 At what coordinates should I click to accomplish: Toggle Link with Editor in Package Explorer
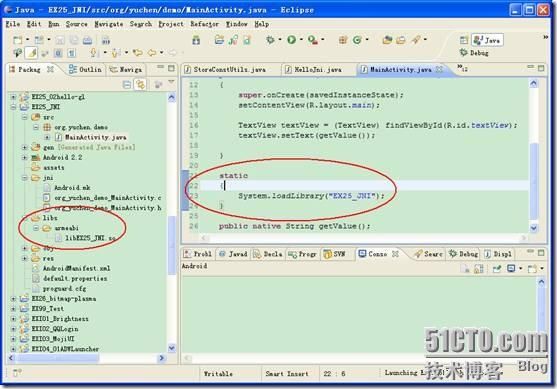(140, 84)
